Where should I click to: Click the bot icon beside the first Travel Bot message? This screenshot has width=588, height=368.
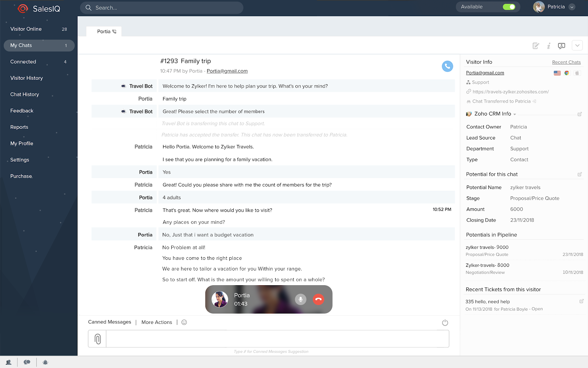123,86
